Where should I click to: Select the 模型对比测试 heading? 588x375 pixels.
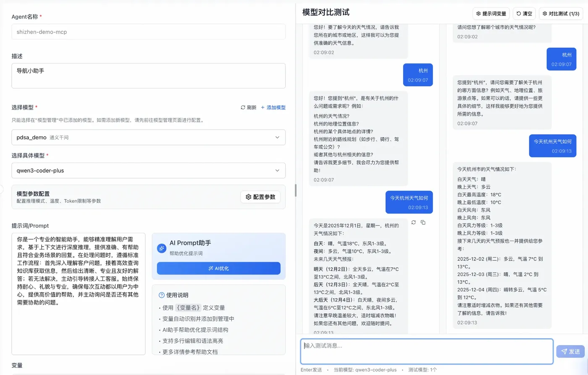coord(326,13)
